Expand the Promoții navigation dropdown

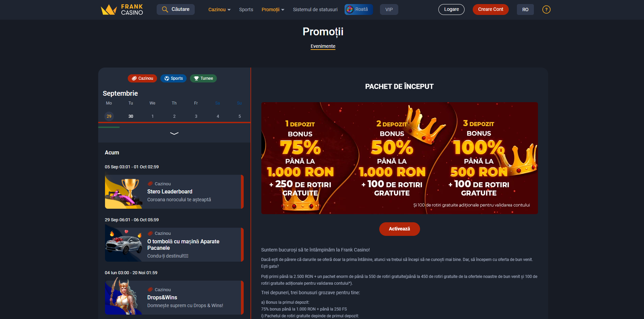point(273,10)
